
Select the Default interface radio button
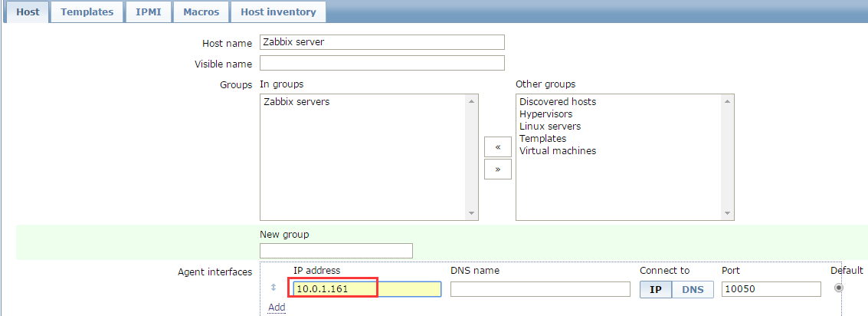click(x=839, y=288)
